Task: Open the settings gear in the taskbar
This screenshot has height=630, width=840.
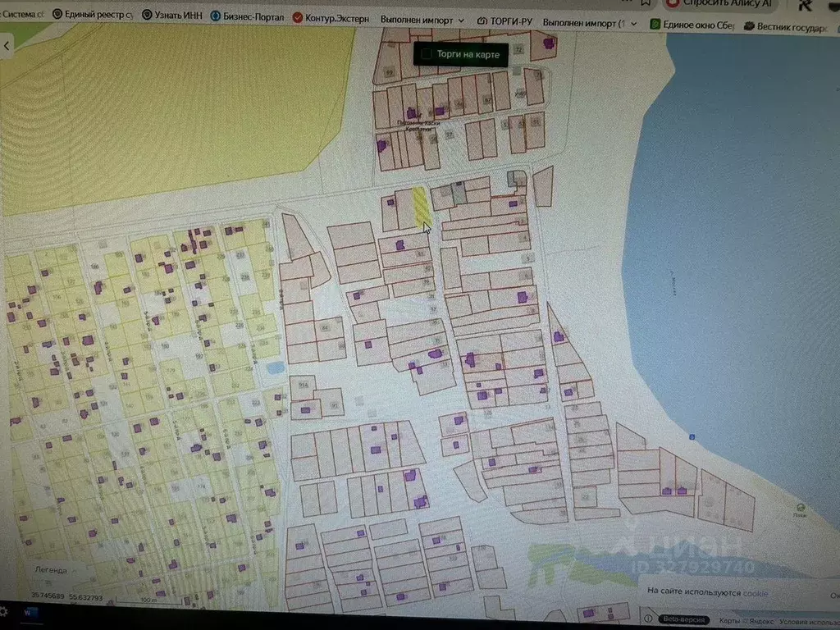Action: pos(4,611)
